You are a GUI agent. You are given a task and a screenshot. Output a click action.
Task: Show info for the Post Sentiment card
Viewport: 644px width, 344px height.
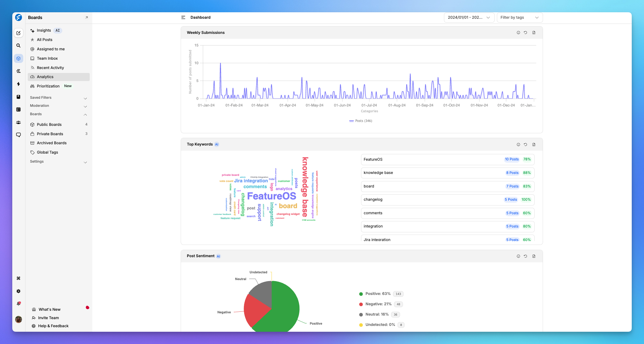click(x=518, y=256)
